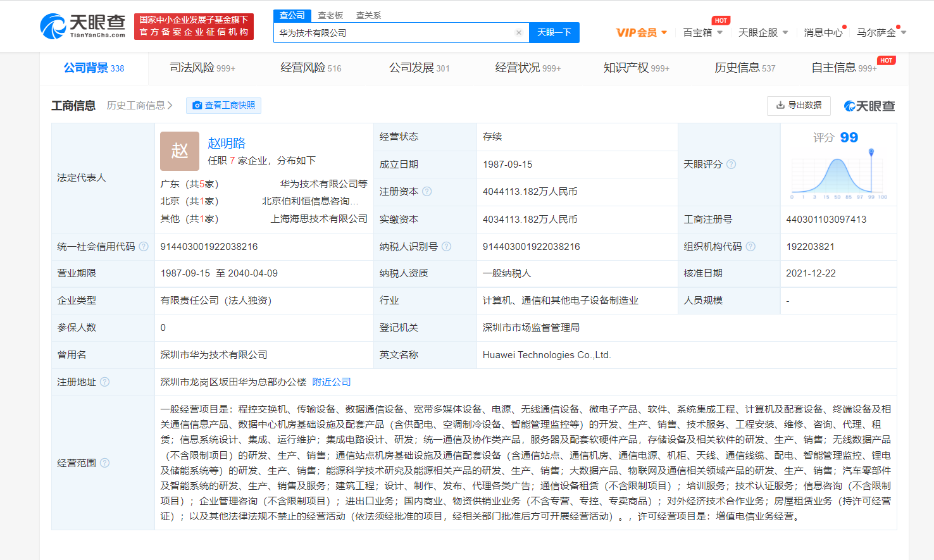Open 北京伯利恒信息咨询 company link

(310, 201)
